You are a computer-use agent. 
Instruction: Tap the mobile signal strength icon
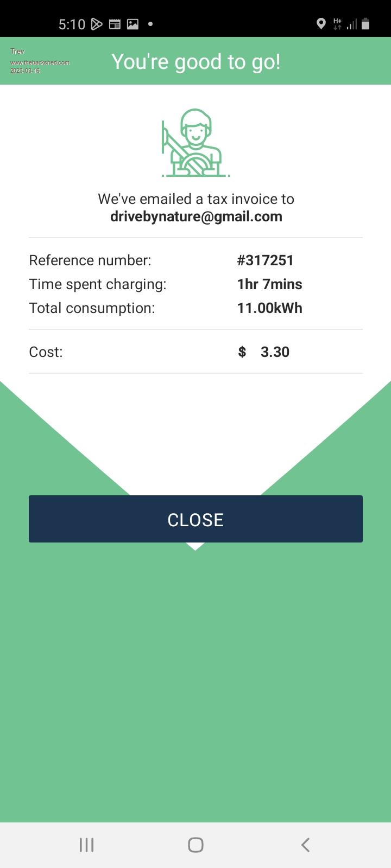[352, 24]
